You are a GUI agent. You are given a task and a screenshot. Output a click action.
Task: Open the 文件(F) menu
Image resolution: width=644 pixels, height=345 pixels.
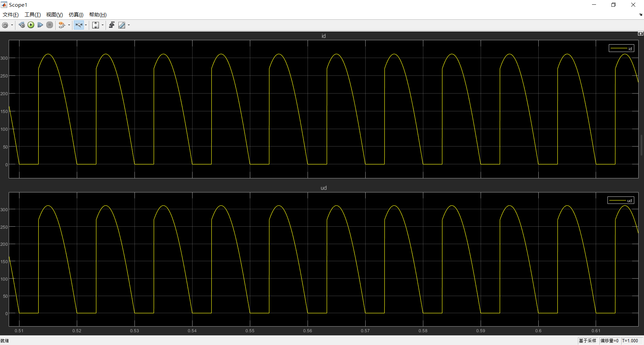point(11,15)
